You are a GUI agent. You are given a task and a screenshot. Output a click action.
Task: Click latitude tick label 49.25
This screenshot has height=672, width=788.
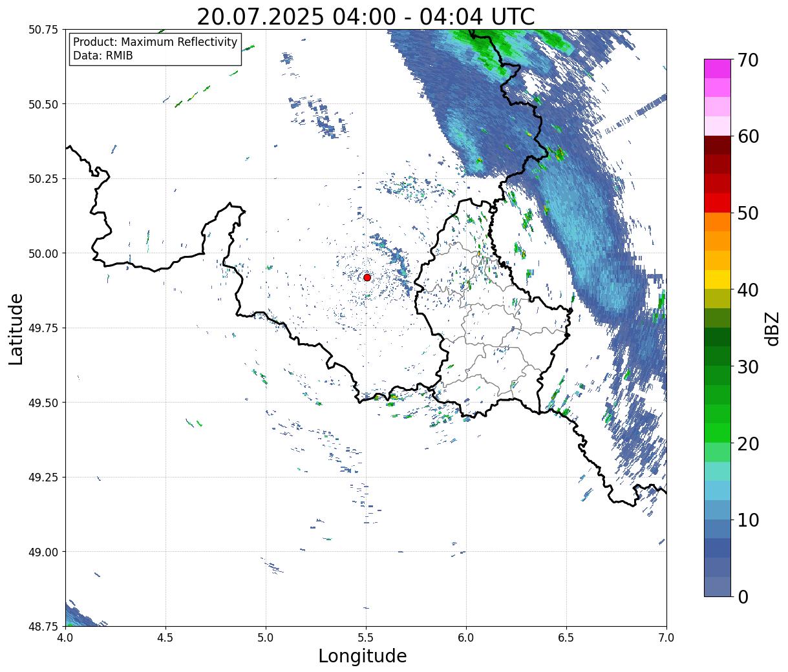[x=43, y=478]
